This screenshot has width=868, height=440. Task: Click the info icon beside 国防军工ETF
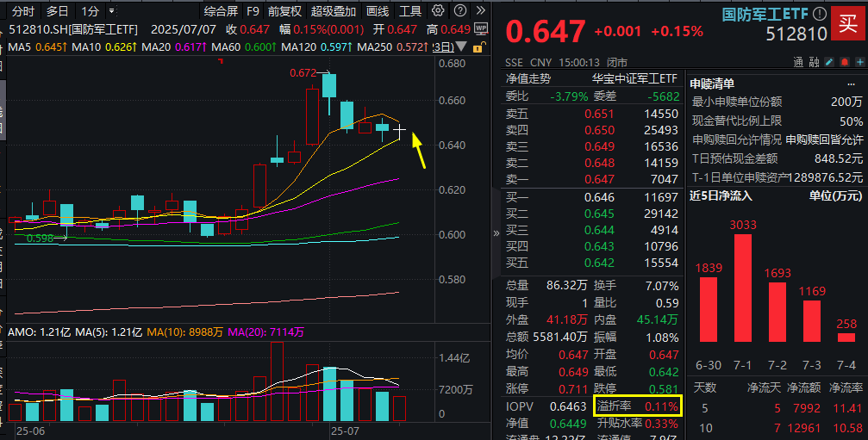820,13
